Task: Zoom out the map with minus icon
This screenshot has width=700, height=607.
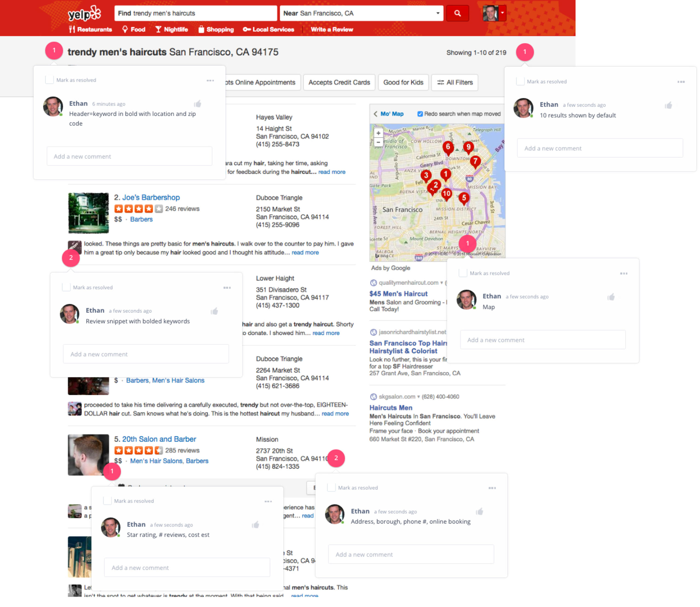Action: 378,142
